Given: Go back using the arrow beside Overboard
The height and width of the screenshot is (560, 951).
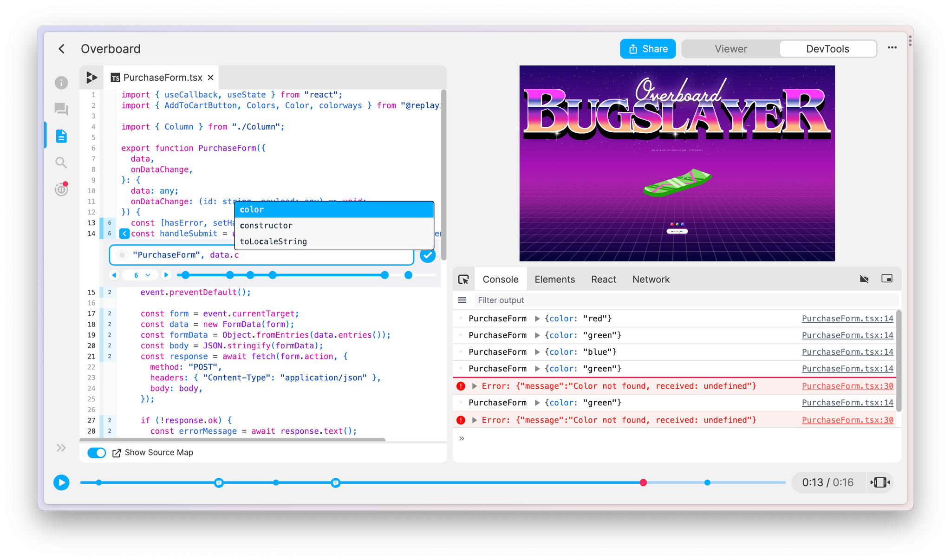Looking at the screenshot, I should click(62, 49).
